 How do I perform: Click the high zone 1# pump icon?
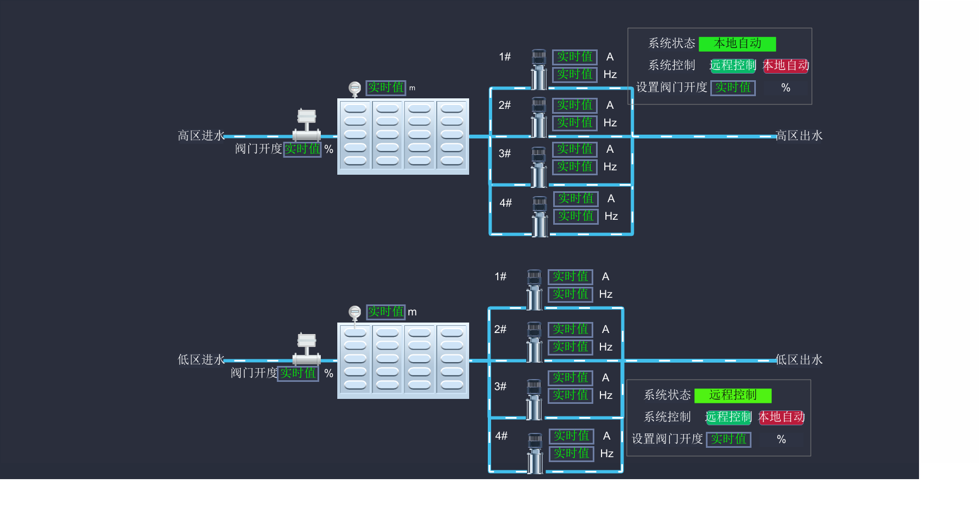539,69
